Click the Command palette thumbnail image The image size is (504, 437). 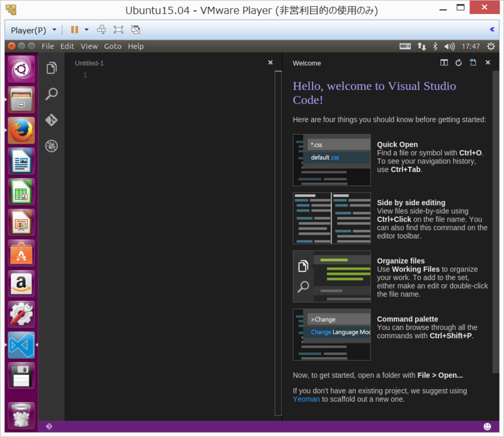pyautogui.click(x=332, y=334)
